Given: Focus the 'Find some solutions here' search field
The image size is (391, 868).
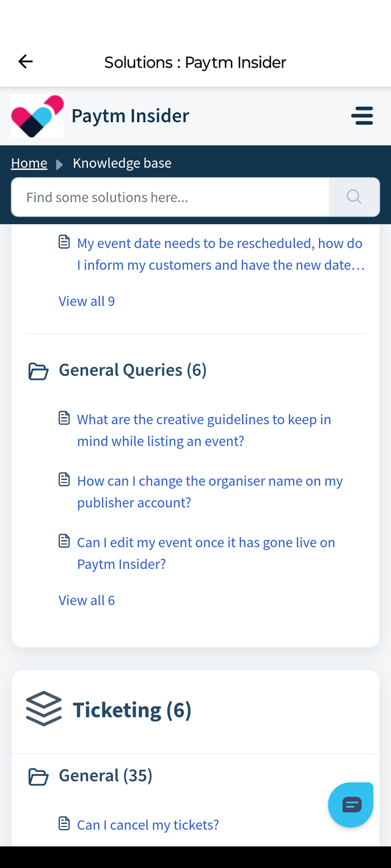Looking at the screenshot, I should point(170,197).
